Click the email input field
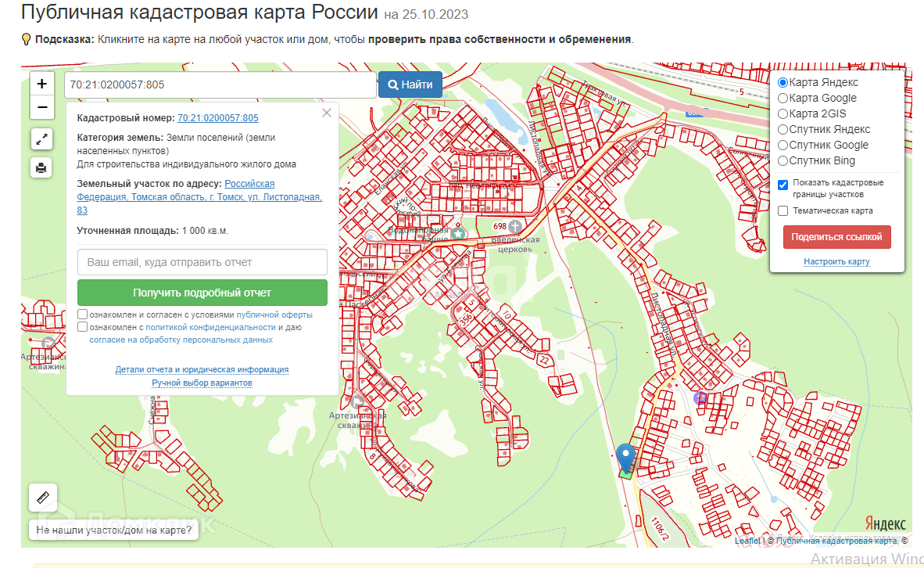This screenshot has width=924, height=568. click(x=202, y=262)
